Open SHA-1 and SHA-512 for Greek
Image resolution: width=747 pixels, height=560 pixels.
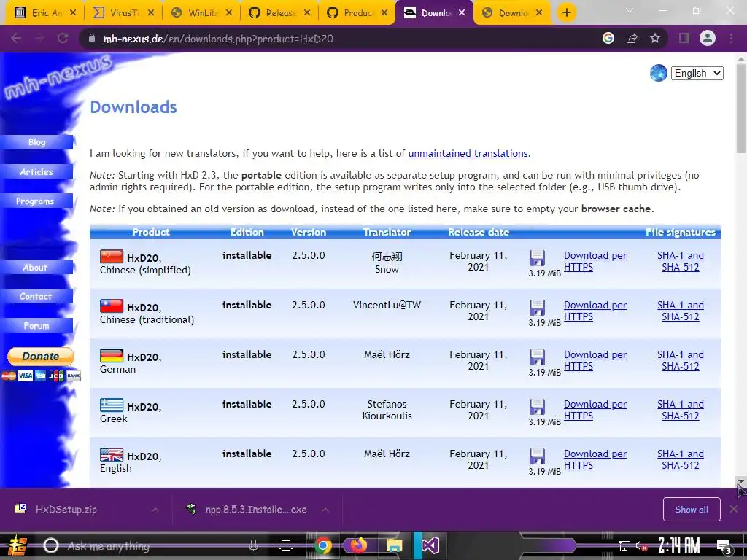coord(681,410)
